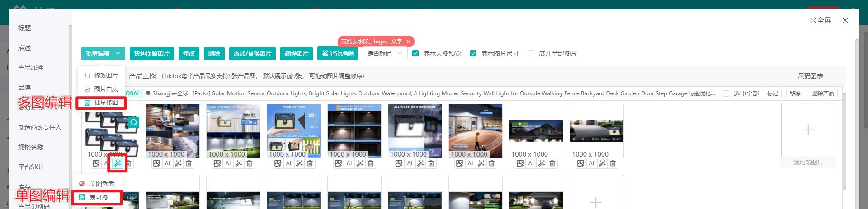Screen dimensions: 868x209
Task: Click 添加新图片 plus box
Action: coord(808,130)
